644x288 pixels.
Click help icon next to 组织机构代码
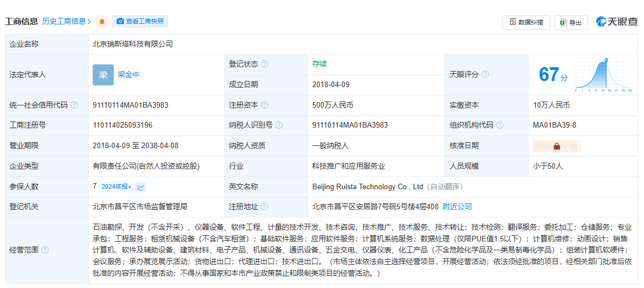coord(500,125)
